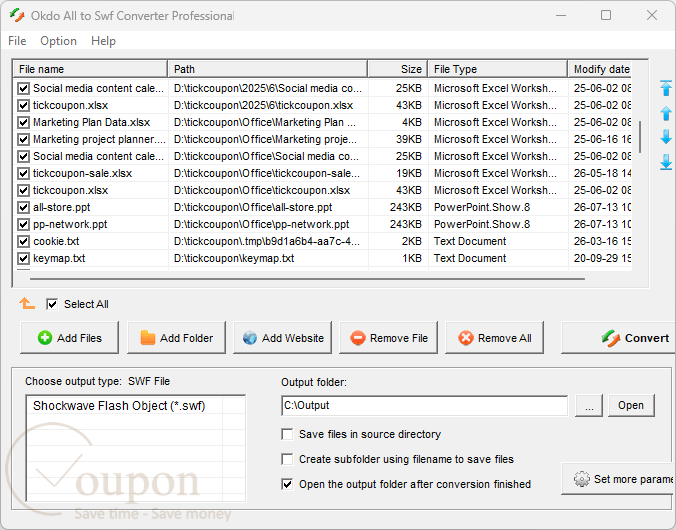Open the Help menu
The height and width of the screenshot is (530, 676).
[x=103, y=41]
